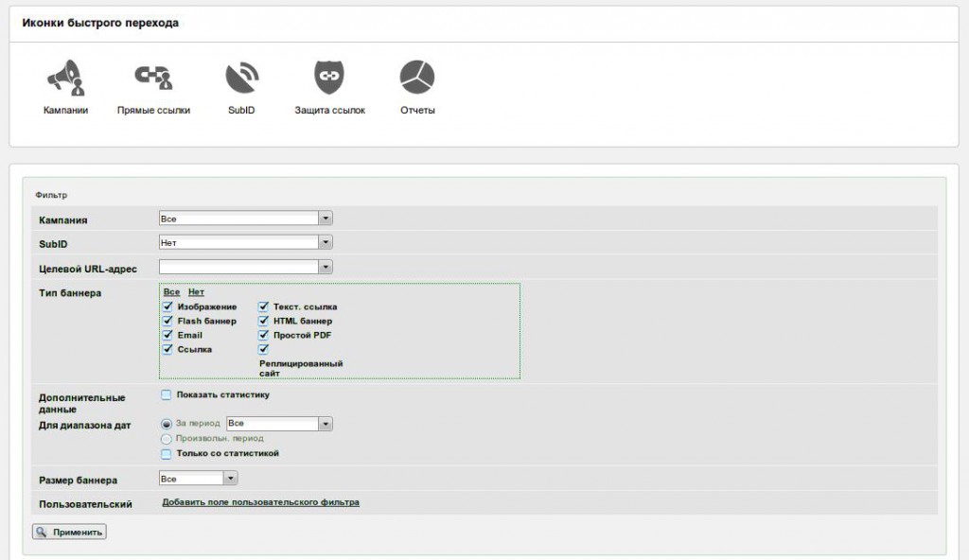Open the Размер баннера dropdown
This screenshot has height=560, width=969.
point(231,479)
